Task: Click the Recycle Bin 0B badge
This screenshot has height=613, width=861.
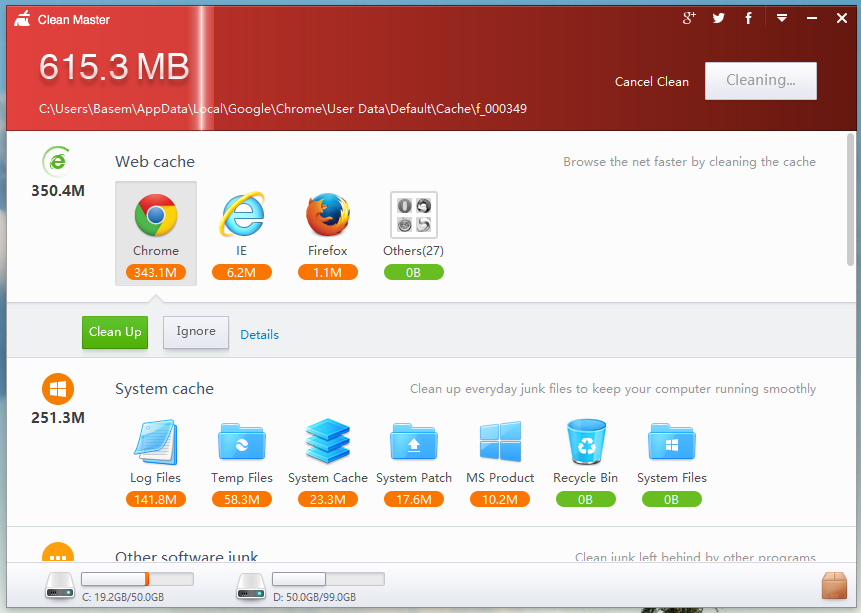Action: 585,499
